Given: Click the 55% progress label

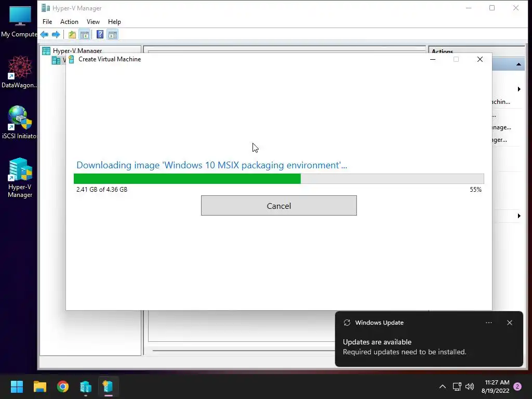Looking at the screenshot, I should (476, 189).
